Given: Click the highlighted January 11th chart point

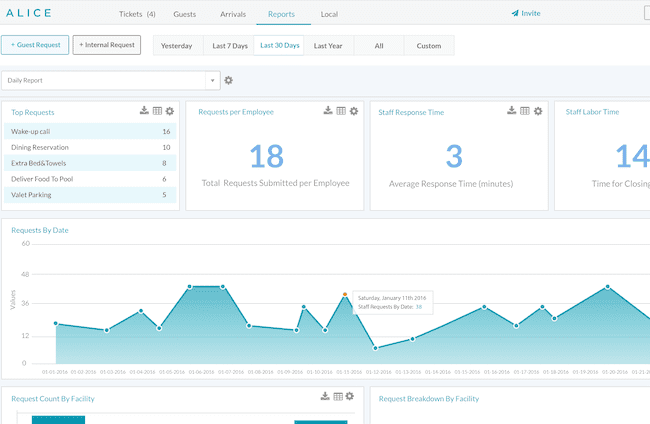Looking at the screenshot, I should click(x=345, y=295).
